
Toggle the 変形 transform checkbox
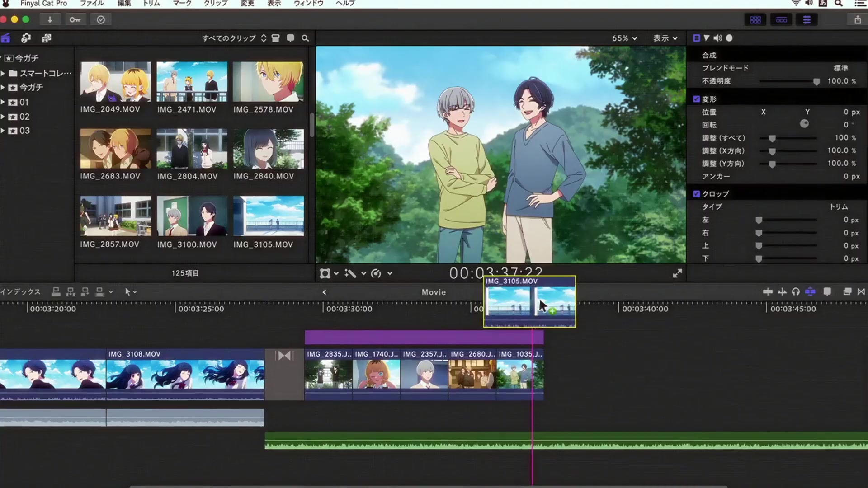point(696,99)
